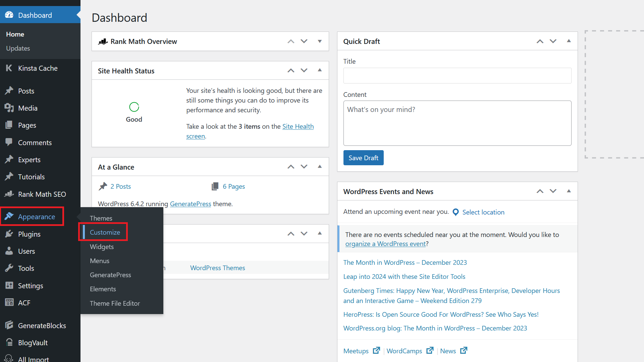The width and height of the screenshot is (644, 362).
Task: Expand the WordPress Events and News panel
Action: [x=568, y=191]
